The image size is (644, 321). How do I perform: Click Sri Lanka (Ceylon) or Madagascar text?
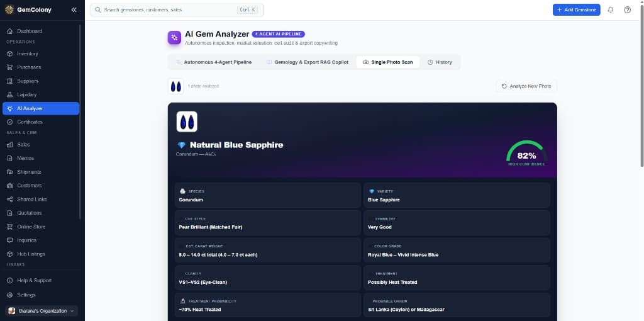[406, 310]
